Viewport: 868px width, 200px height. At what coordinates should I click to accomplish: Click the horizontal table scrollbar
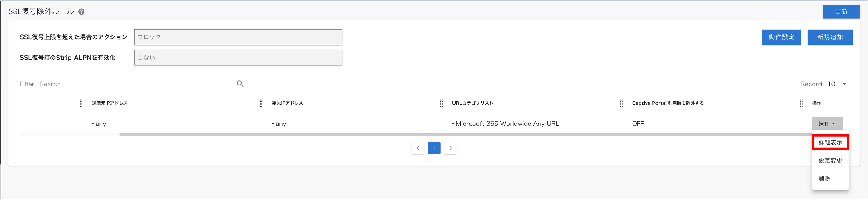click(x=465, y=135)
